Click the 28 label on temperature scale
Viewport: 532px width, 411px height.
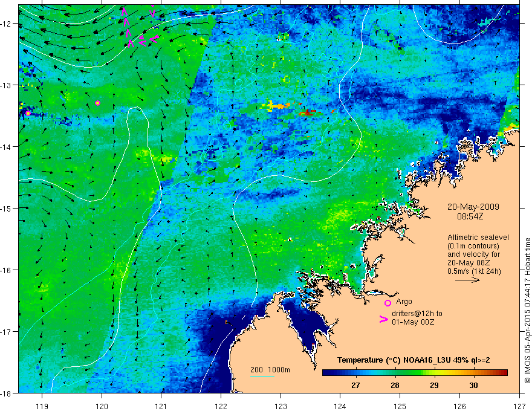(395, 386)
